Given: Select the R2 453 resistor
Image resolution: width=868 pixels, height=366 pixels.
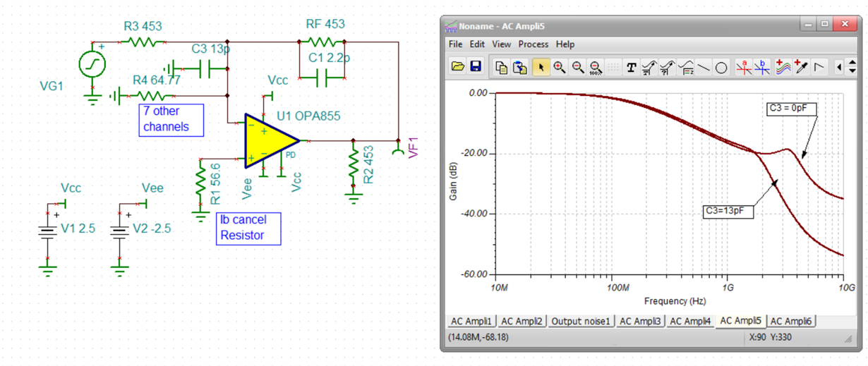Looking at the screenshot, I should (x=353, y=167).
